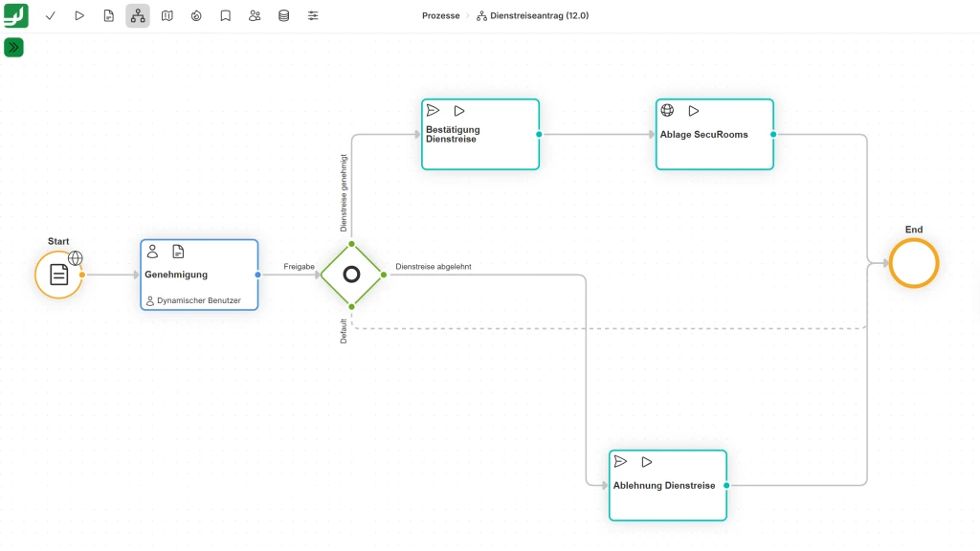Click the checkmark validation icon in toolbar
980x551 pixels.
[x=50, y=15]
